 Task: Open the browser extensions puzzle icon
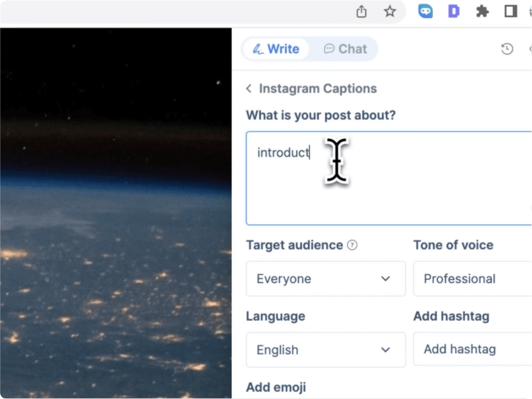click(483, 12)
